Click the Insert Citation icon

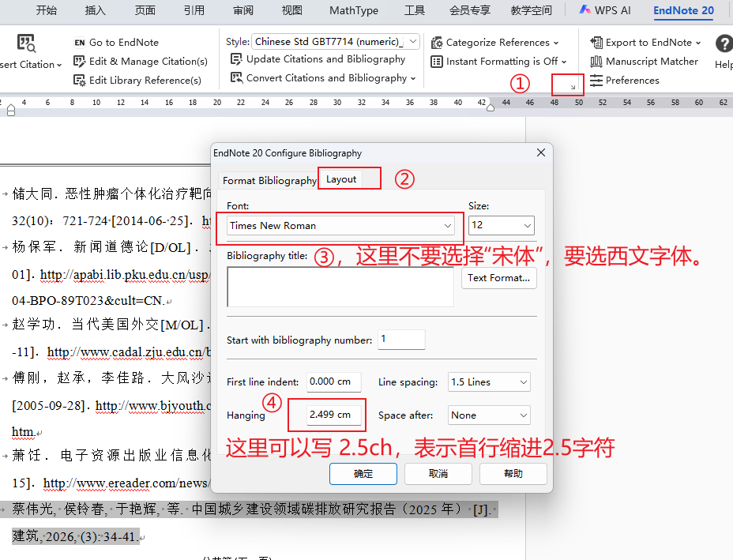click(x=26, y=43)
